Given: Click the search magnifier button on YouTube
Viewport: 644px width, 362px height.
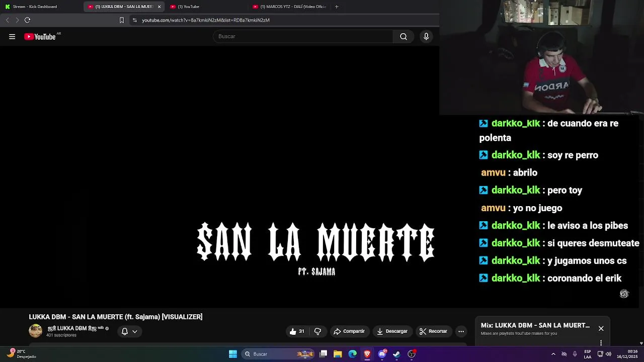Looking at the screenshot, I should click(404, 36).
